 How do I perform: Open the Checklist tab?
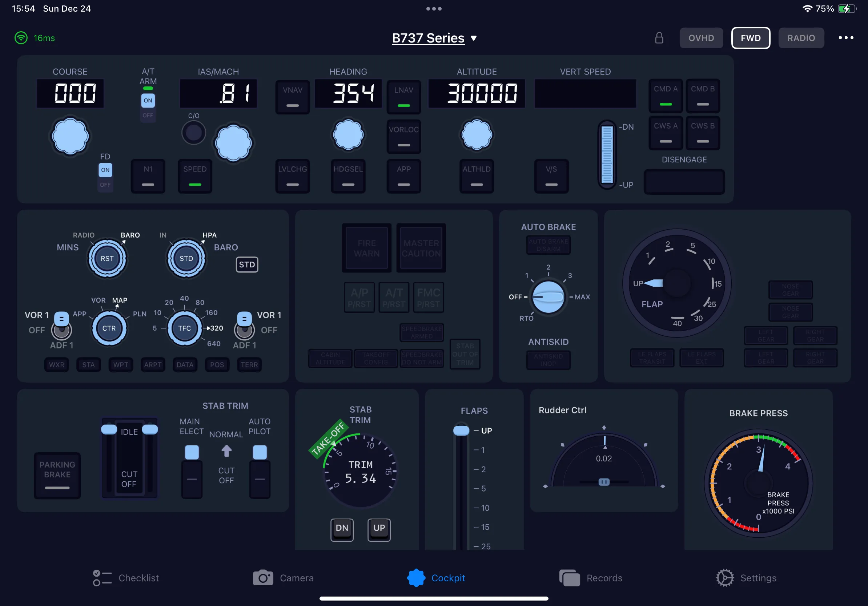(x=126, y=578)
